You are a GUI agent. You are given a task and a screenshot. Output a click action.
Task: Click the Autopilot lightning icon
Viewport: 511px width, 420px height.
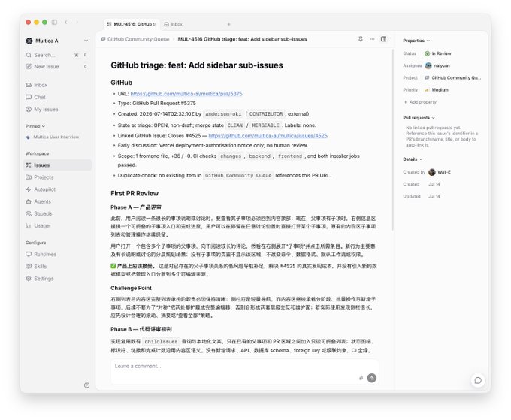(x=29, y=189)
